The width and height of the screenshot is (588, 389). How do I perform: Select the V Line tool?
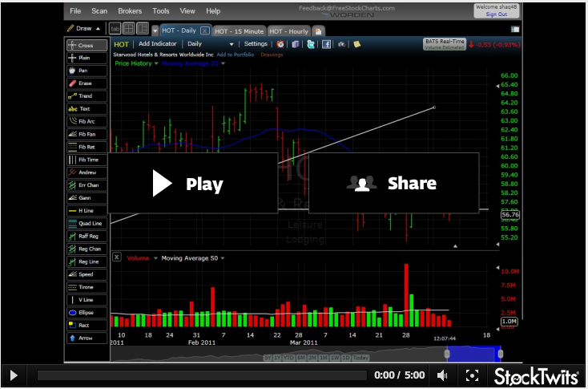pos(87,300)
